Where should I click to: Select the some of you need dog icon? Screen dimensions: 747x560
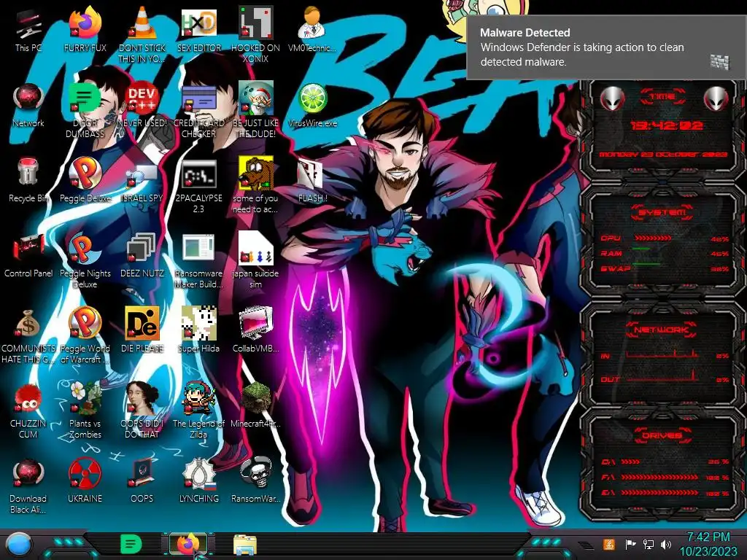[255, 184]
